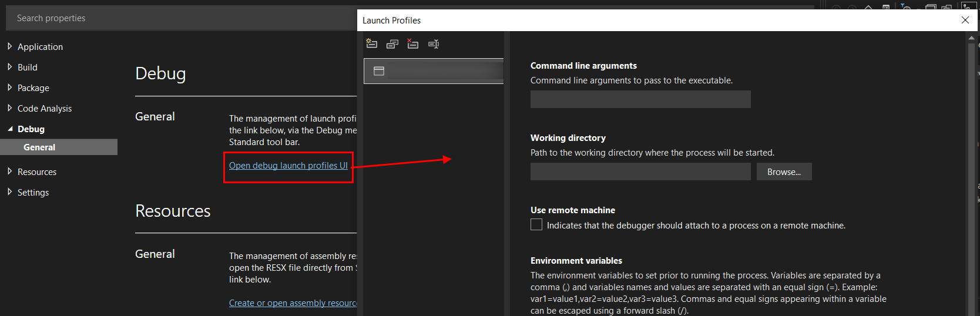Open debug launch profiles UI link
The height and width of the screenshot is (316, 980).
tap(288, 166)
